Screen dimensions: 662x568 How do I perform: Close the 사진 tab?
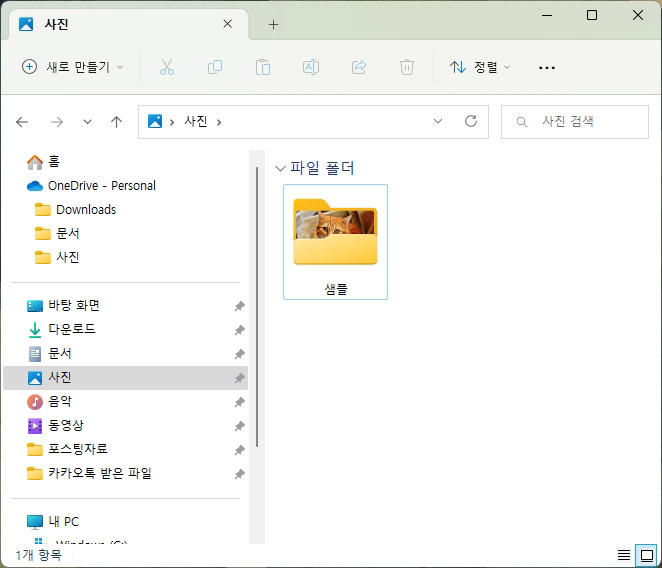[x=228, y=24]
